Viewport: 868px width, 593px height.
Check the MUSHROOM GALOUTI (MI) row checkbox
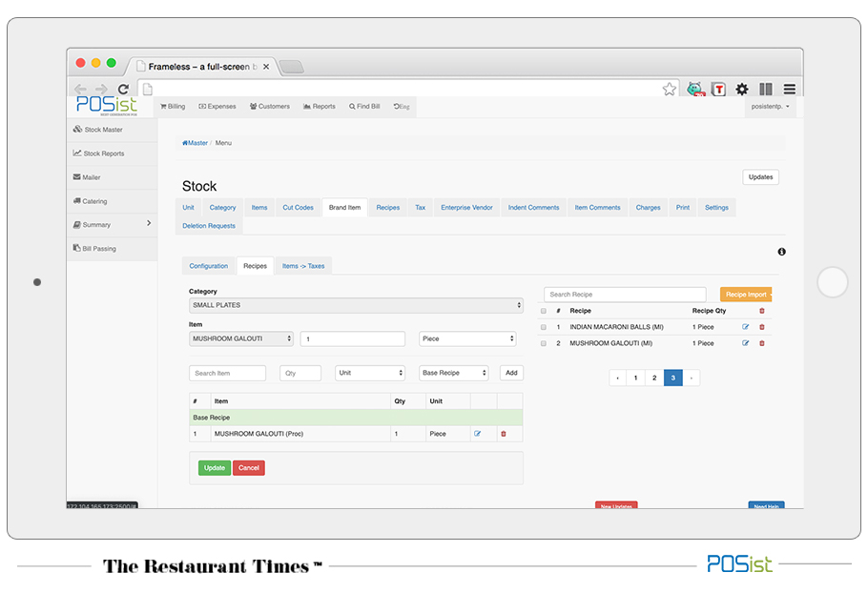click(x=543, y=343)
